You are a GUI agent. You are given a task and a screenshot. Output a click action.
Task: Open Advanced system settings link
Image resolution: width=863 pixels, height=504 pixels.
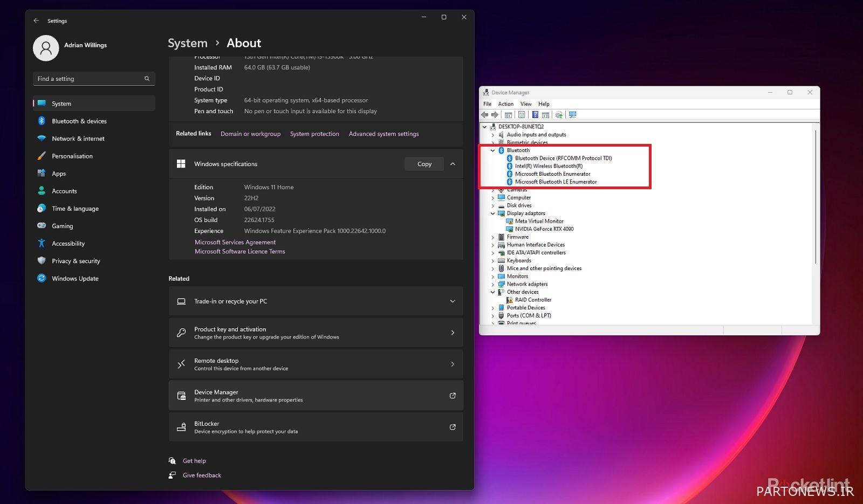[383, 134]
